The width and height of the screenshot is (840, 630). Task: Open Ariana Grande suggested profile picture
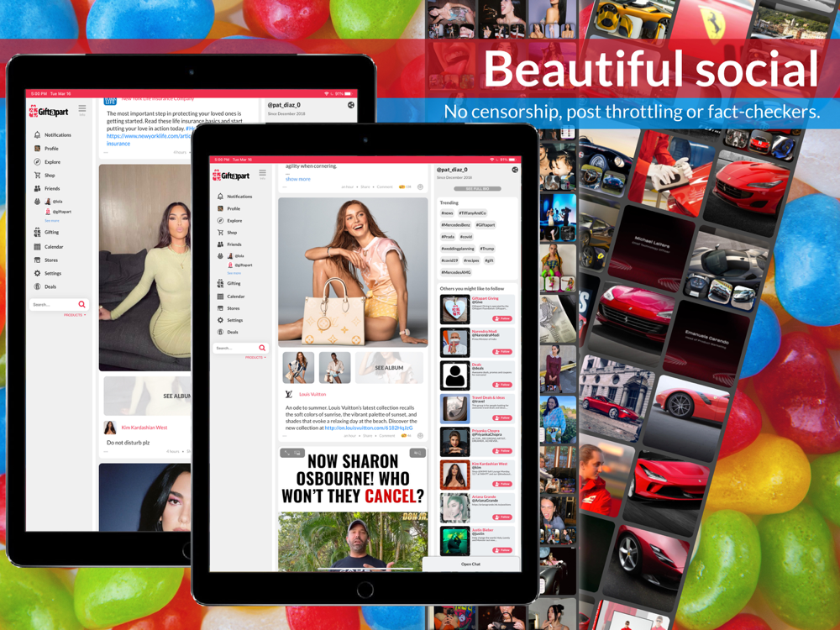454,508
